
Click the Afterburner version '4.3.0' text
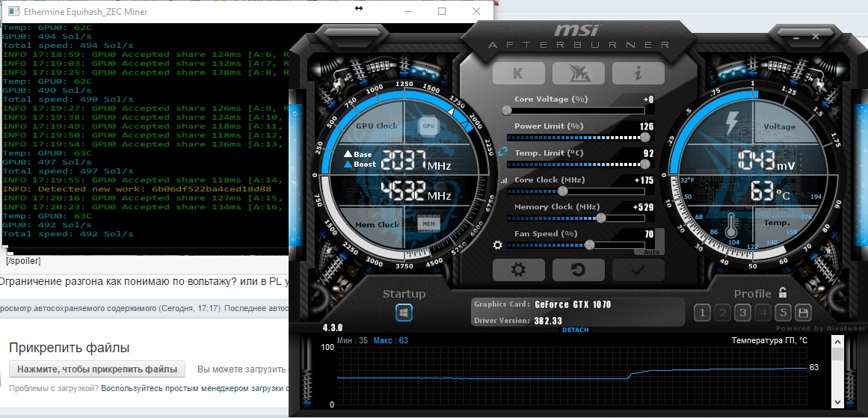coord(333,328)
